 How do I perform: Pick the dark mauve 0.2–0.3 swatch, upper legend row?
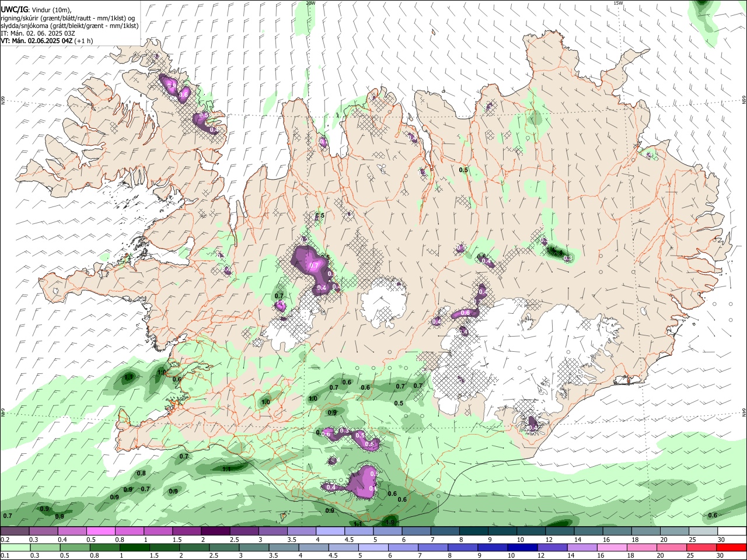(15, 531)
